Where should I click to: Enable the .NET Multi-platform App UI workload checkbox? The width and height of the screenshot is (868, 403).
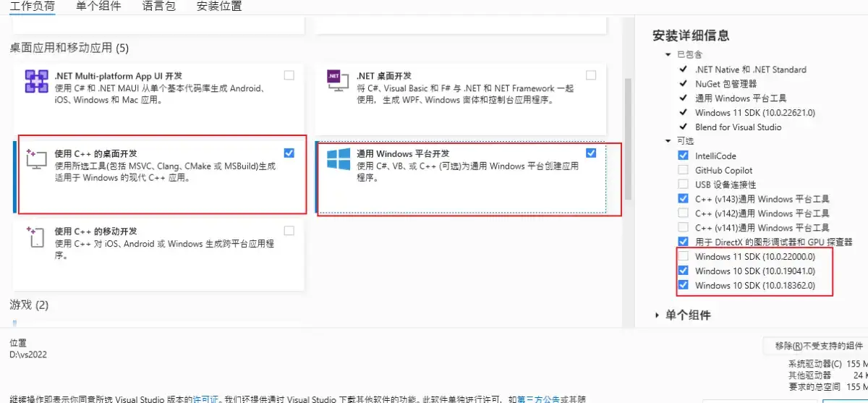[289, 75]
